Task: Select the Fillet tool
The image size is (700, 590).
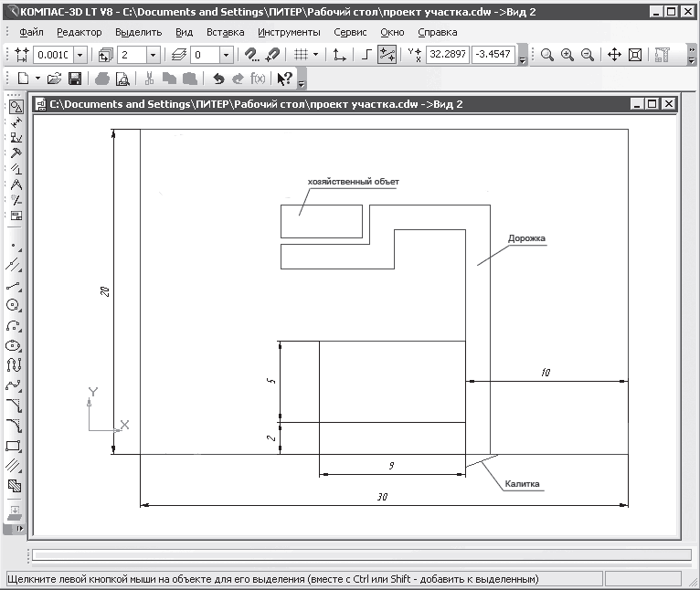Action: click(x=15, y=426)
